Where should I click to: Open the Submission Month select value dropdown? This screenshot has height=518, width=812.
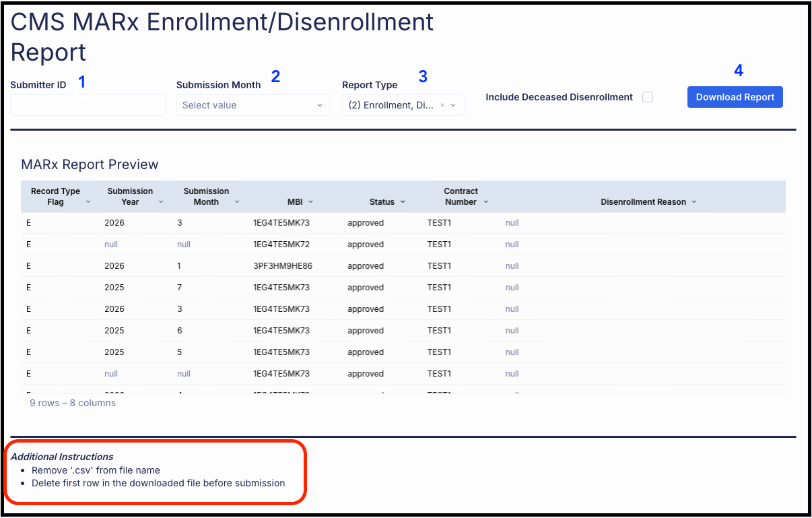click(253, 105)
